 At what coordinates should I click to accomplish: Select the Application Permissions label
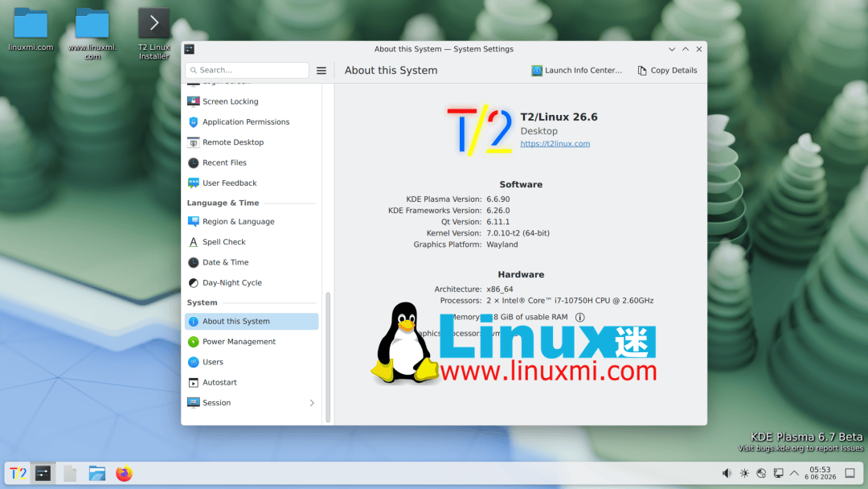246,121
